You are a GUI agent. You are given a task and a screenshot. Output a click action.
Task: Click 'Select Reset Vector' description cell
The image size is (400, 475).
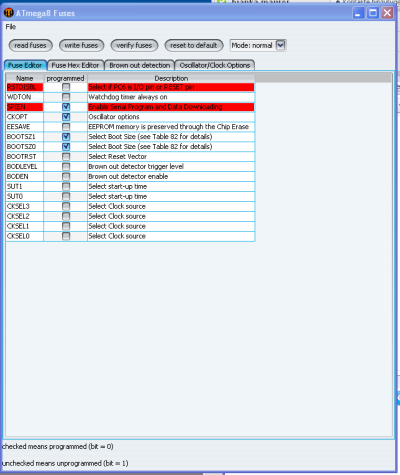point(171,157)
